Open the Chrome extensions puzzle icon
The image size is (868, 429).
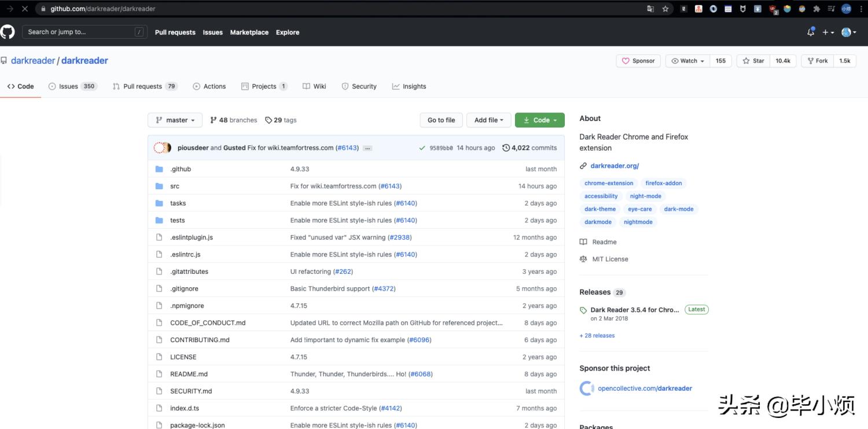(816, 9)
